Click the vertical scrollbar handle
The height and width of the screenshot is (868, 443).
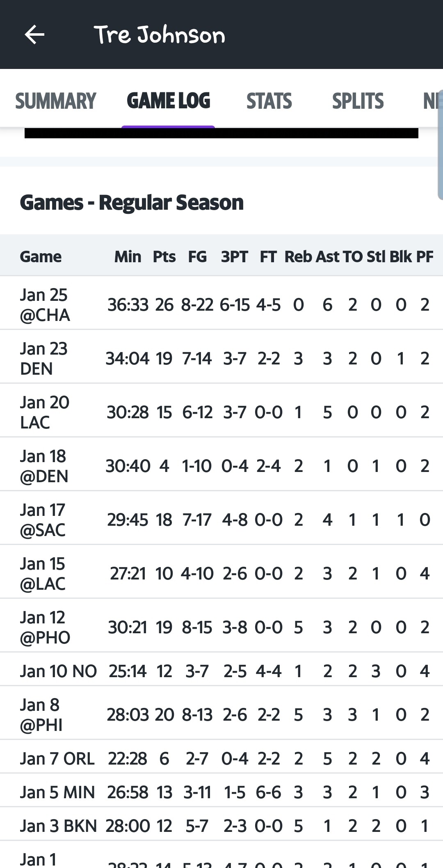(440, 144)
